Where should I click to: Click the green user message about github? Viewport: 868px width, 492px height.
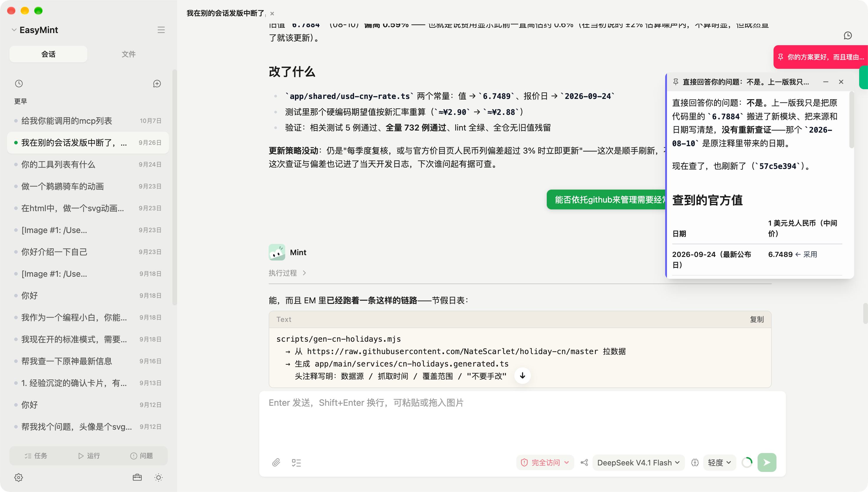[x=606, y=200]
